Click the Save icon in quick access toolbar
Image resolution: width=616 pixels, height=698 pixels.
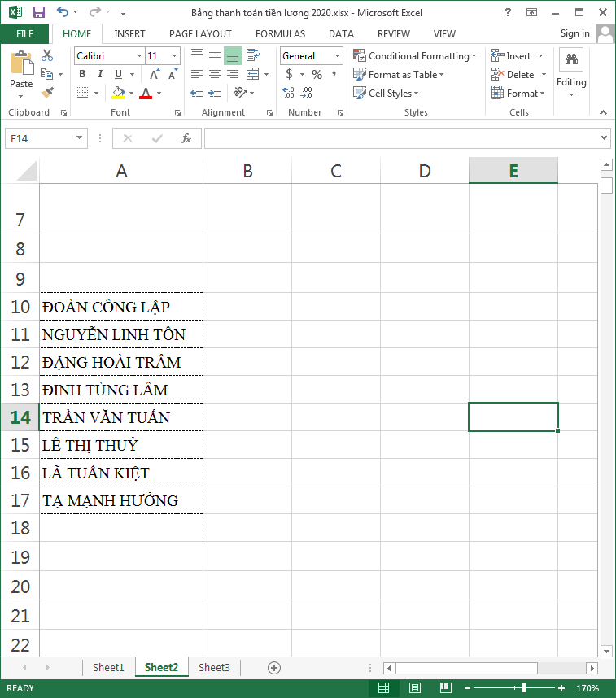pos(38,12)
